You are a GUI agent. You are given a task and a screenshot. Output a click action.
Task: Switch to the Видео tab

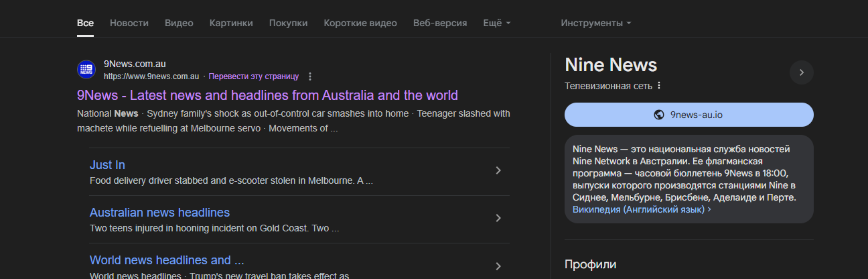[x=179, y=23]
